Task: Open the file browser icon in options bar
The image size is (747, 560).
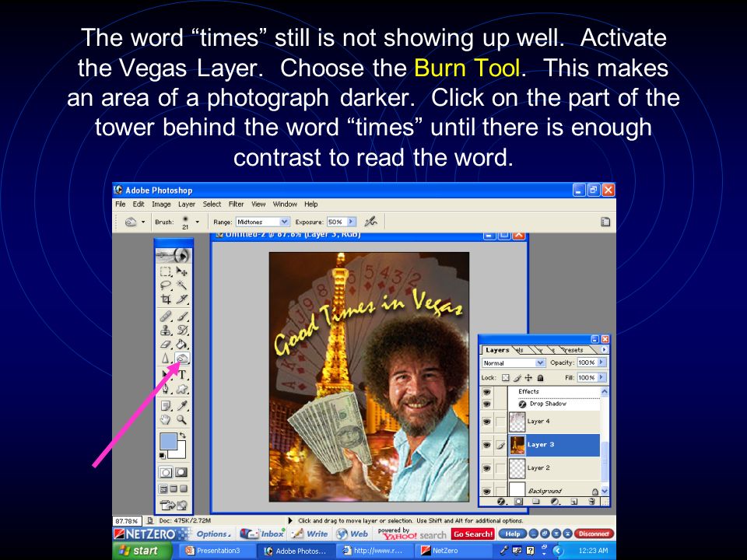Action: tap(605, 222)
